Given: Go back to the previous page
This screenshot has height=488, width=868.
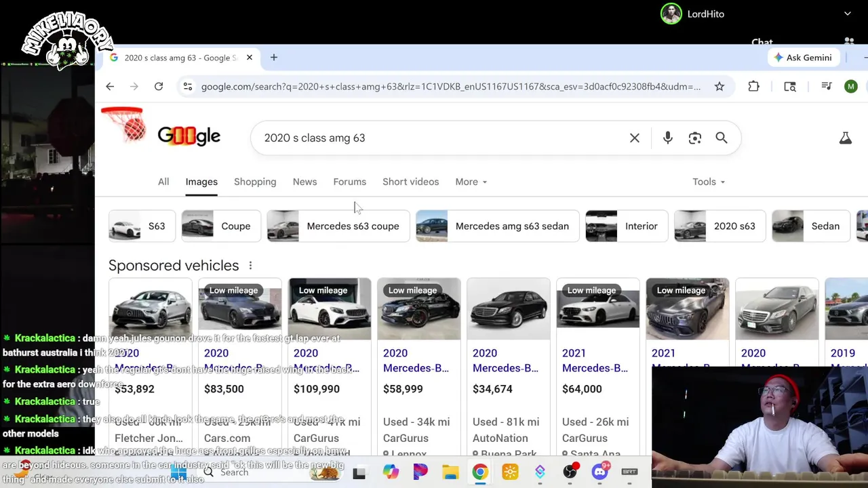Looking at the screenshot, I should point(110,87).
